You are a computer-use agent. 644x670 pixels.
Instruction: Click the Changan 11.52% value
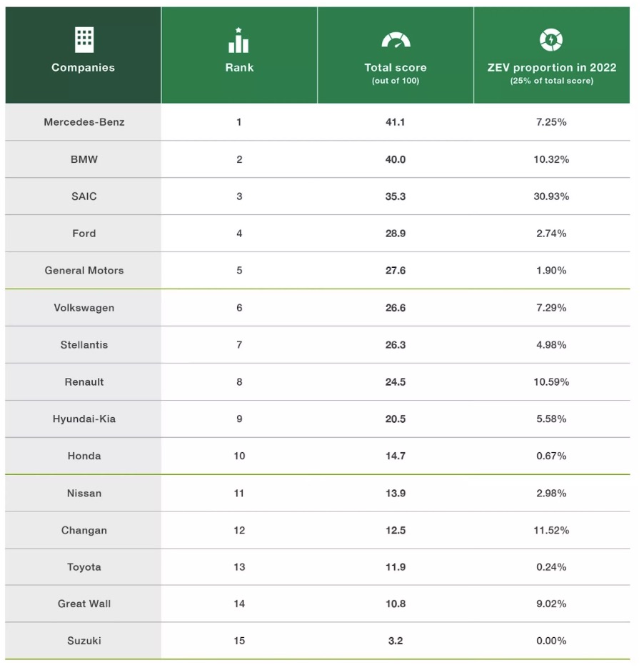pos(551,530)
